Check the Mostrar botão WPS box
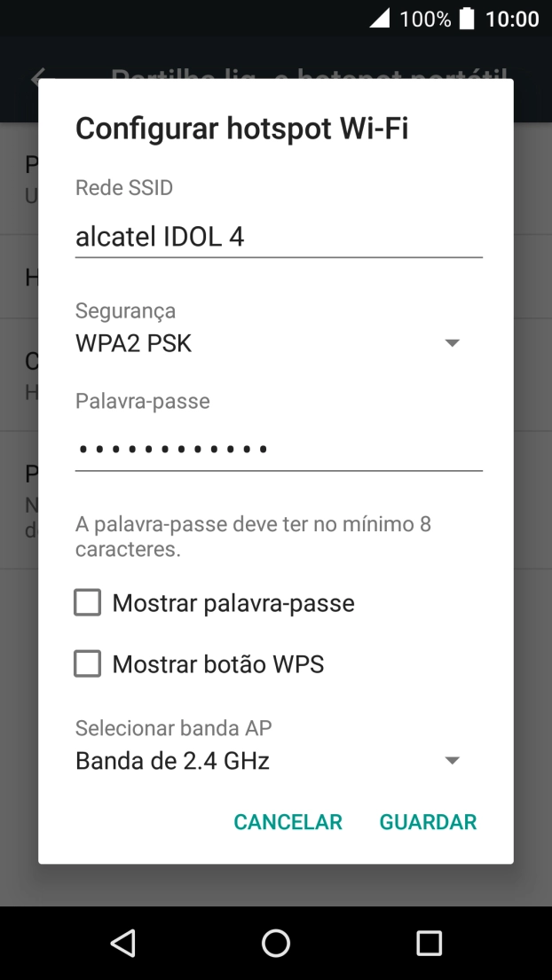The height and width of the screenshot is (980, 552). click(87, 664)
